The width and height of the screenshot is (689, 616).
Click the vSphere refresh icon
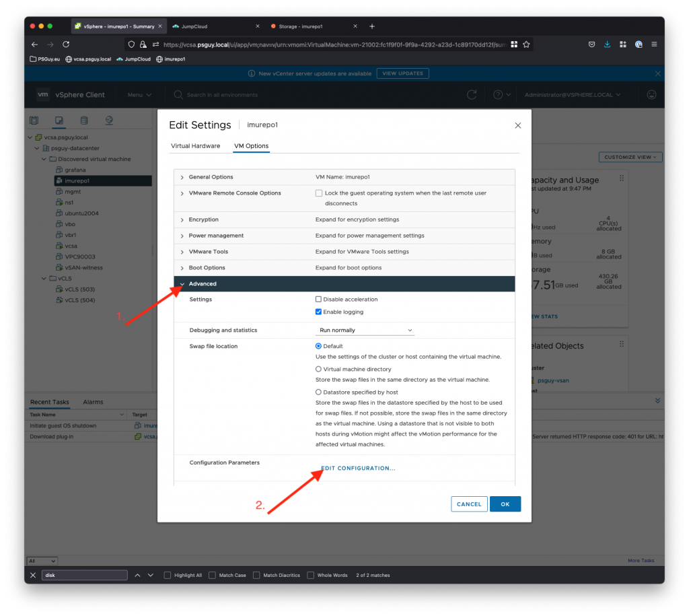coord(472,94)
